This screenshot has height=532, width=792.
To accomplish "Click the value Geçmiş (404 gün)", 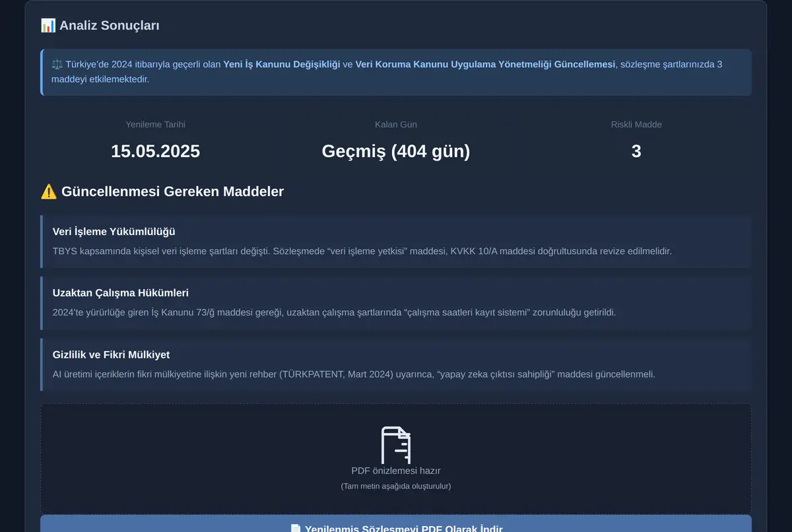I will (396, 151).
